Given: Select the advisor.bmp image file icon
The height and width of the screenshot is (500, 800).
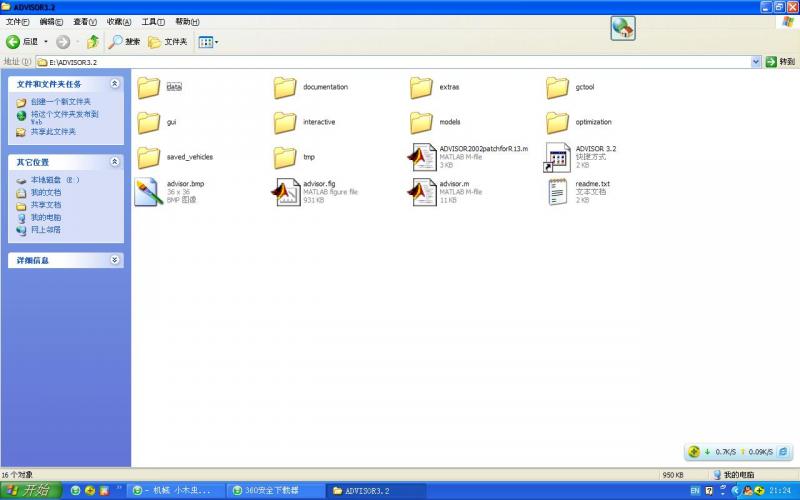Looking at the screenshot, I should [x=148, y=192].
